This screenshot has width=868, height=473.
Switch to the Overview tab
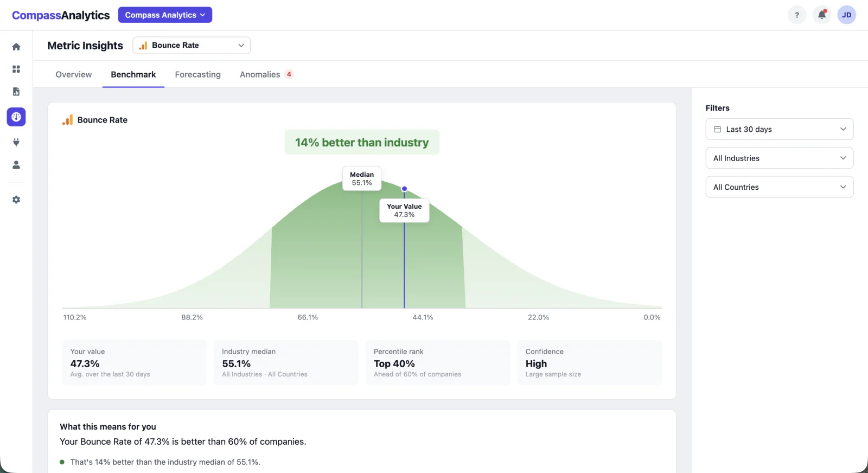[74, 74]
